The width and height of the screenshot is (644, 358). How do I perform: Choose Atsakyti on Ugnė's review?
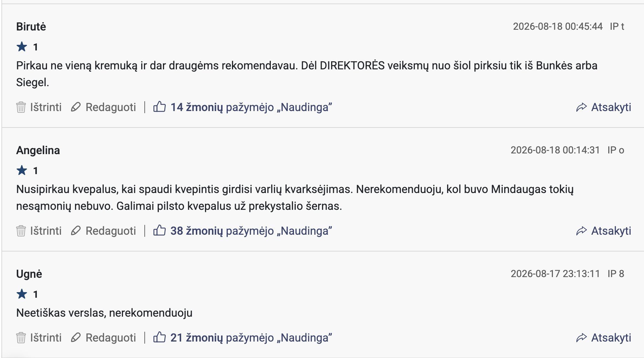tap(611, 338)
